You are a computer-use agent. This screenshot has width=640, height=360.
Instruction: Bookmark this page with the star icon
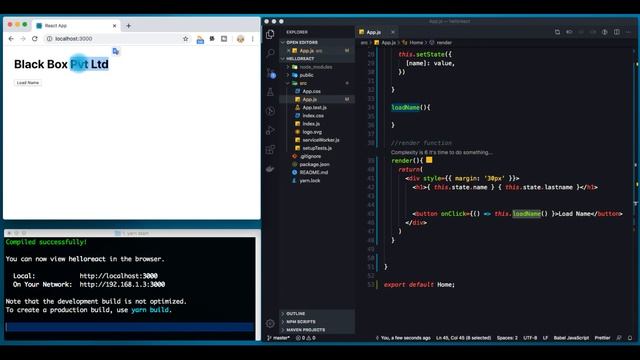pos(186,39)
